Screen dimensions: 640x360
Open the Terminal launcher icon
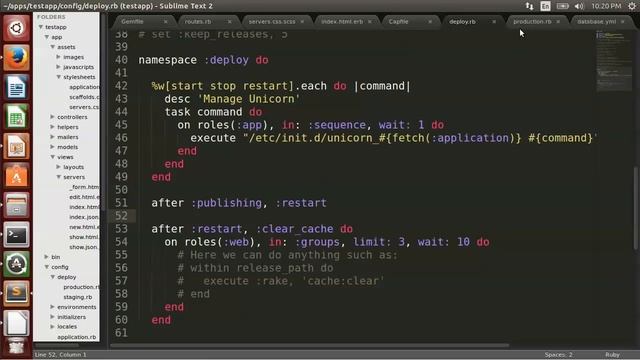[x=16, y=235]
